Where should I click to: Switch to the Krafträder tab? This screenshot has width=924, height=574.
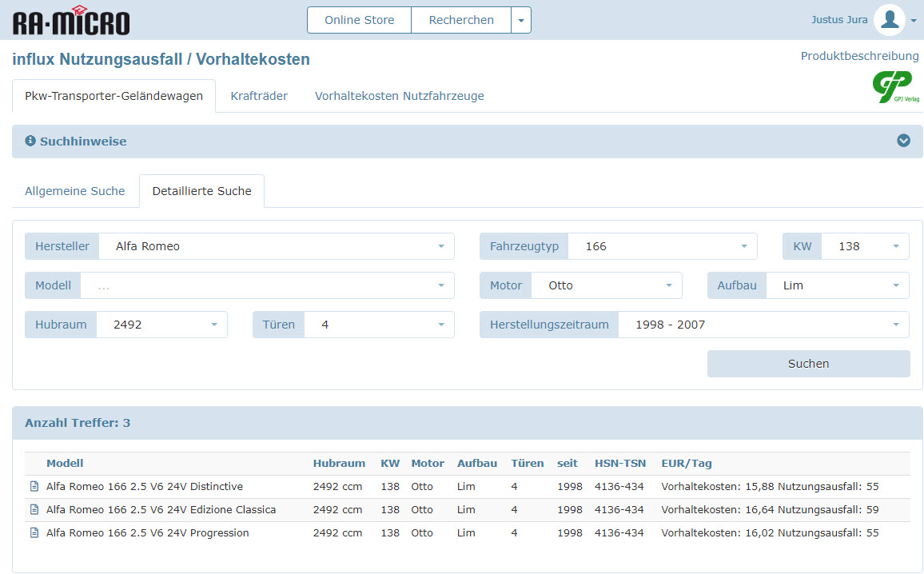(x=259, y=96)
